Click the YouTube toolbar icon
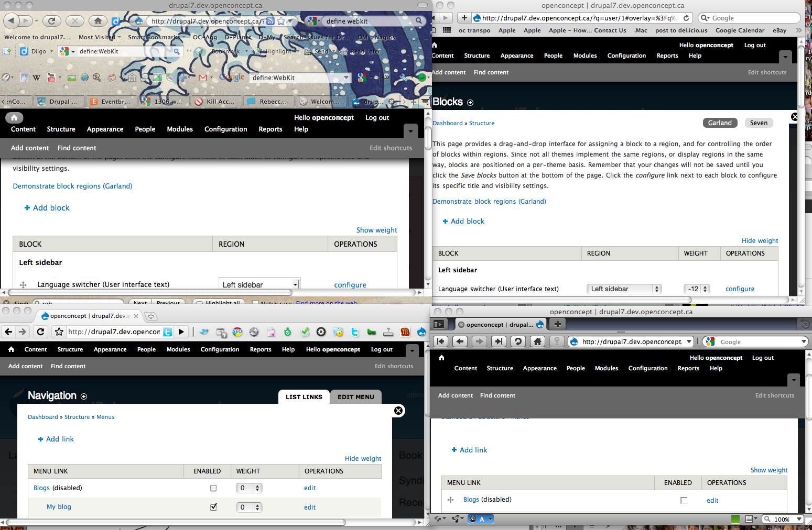This screenshot has height=530, width=812. (50, 78)
